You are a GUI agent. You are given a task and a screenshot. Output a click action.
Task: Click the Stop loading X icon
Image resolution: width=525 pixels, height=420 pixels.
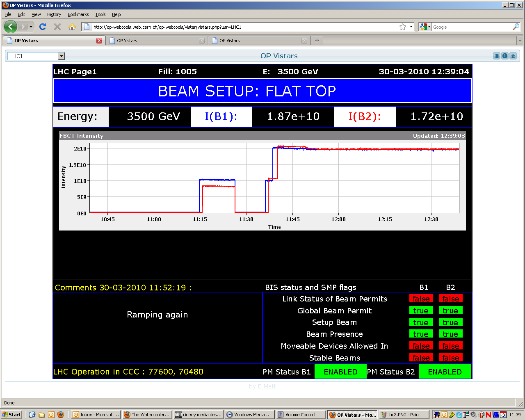tap(57, 27)
